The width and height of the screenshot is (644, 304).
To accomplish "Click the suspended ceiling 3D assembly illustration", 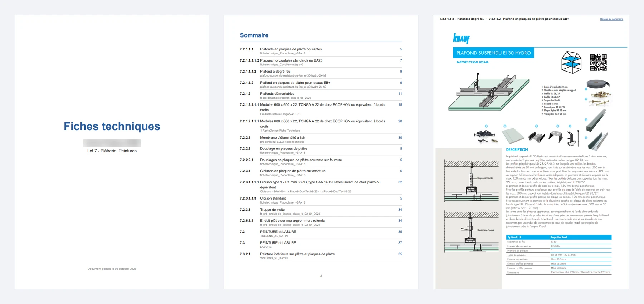I will click(489, 92).
